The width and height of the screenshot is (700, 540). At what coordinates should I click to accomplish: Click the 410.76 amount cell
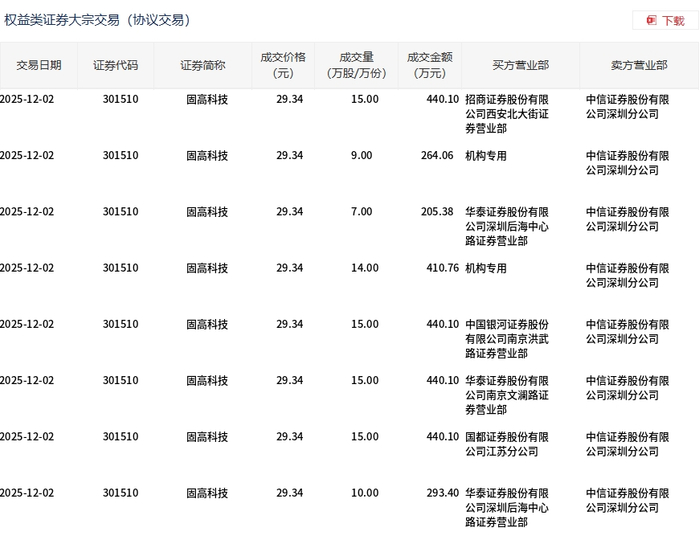click(x=442, y=268)
